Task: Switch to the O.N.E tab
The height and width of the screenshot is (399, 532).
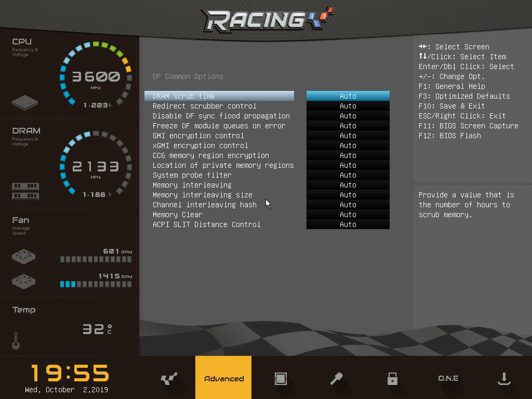Action: tap(448, 378)
